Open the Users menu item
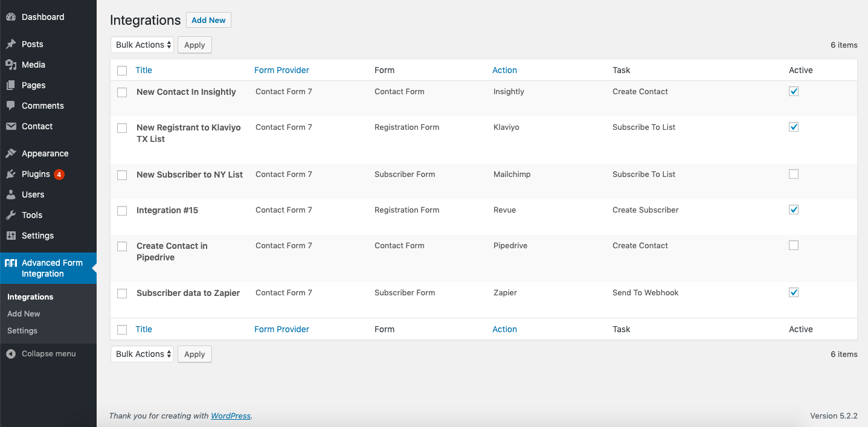The width and height of the screenshot is (868, 427). pyautogui.click(x=33, y=194)
